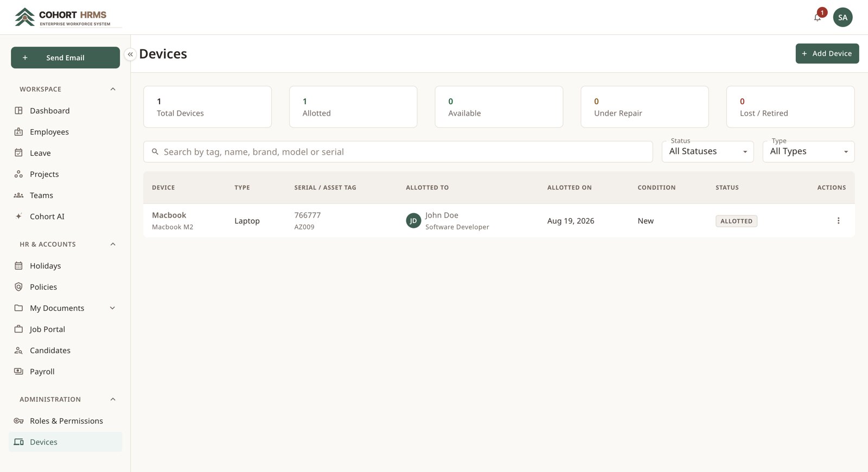The width and height of the screenshot is (868, 472).
Task: Open Policies page
Action: [x=65, y=287]
